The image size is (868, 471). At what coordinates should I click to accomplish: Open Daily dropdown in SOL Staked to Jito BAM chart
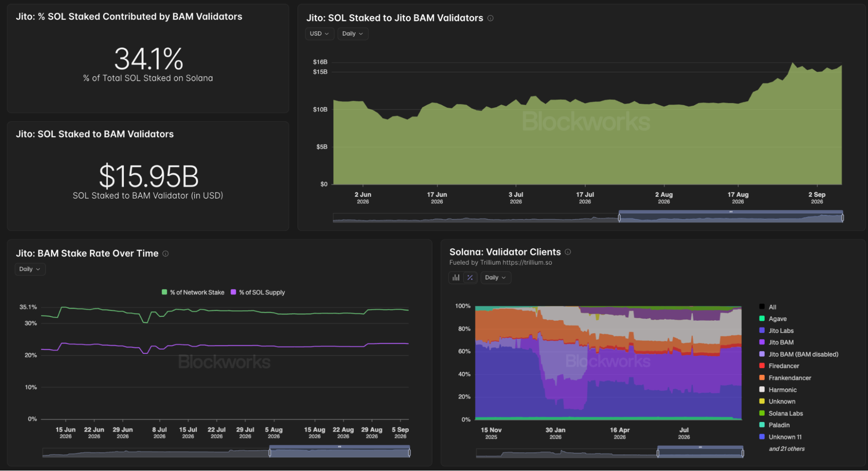pyautogui.click(x=353, y=34)
